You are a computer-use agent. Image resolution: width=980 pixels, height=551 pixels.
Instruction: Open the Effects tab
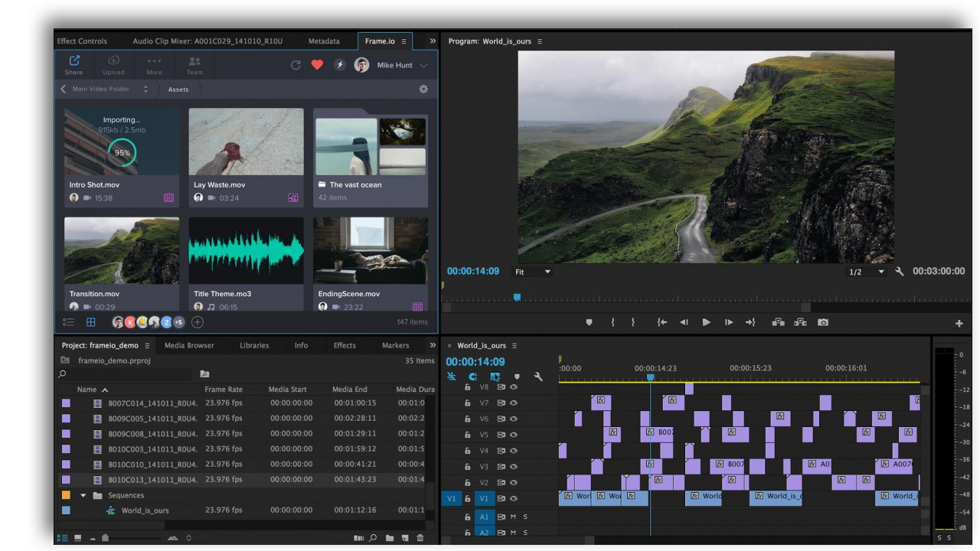(345, 345)
